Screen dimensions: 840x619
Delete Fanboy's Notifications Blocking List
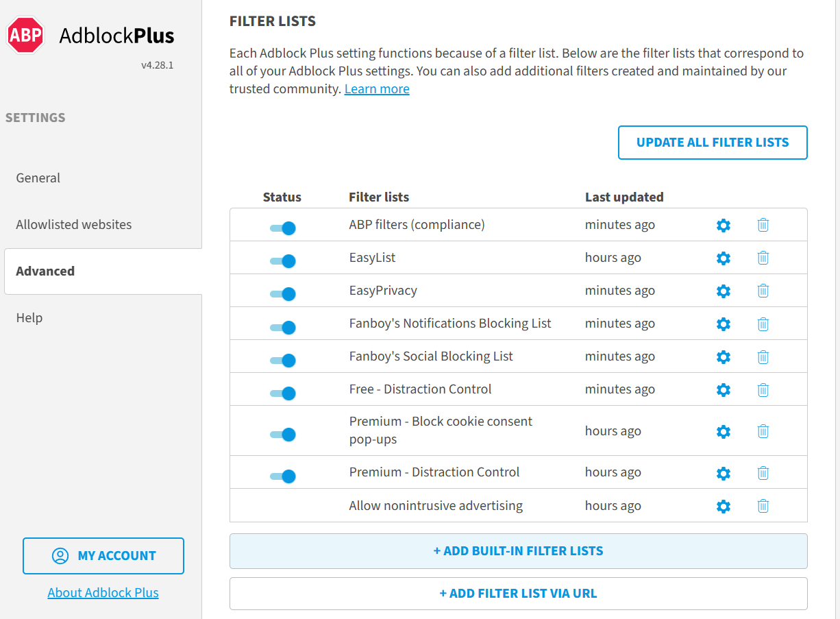pos(763,324)
